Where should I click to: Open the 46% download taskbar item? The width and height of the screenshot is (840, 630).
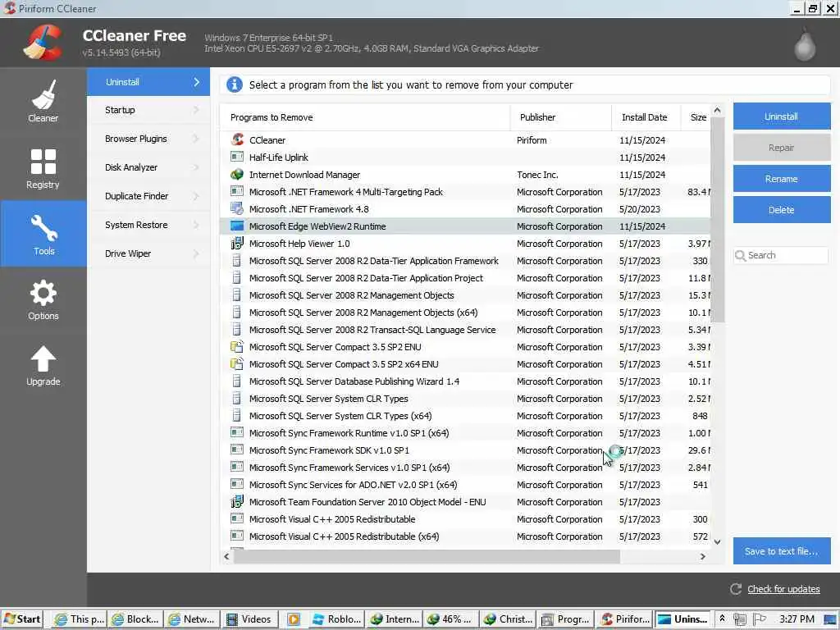click(x=450, y=619)
